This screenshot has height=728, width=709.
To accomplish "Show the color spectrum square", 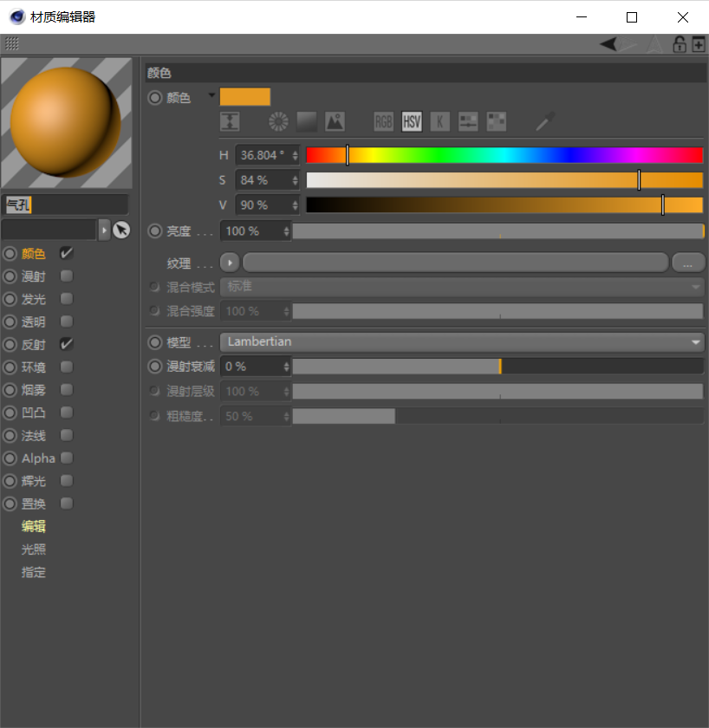I will [x=307, y=122].
